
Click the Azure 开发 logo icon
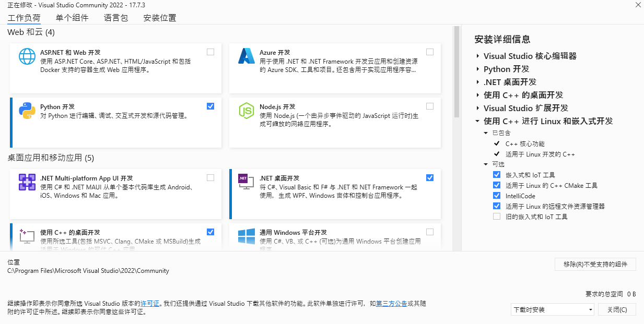tap(247, 56)
